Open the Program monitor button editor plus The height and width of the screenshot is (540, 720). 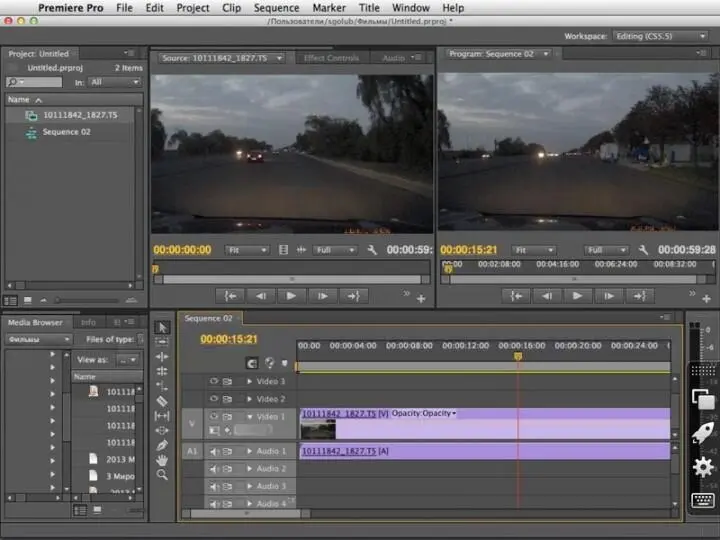coord(707,299)
